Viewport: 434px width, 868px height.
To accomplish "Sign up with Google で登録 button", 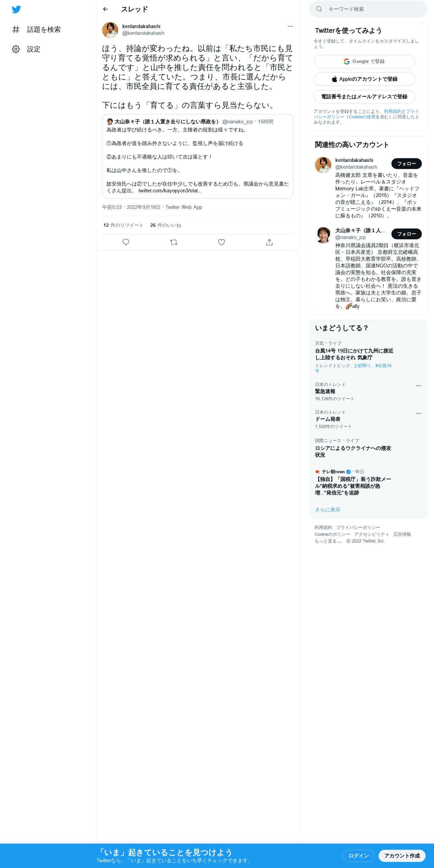I will [x=364, y=62].
